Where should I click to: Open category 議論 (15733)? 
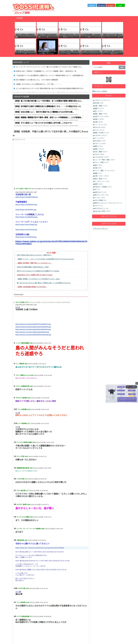tap(99, 109)
